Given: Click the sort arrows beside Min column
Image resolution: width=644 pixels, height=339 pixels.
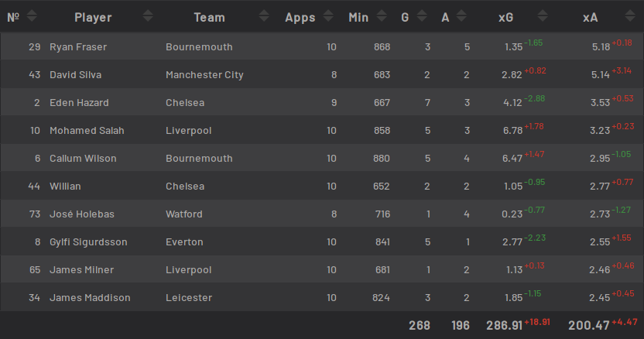Looking at the screenshot, I should (x=381, y=16).
